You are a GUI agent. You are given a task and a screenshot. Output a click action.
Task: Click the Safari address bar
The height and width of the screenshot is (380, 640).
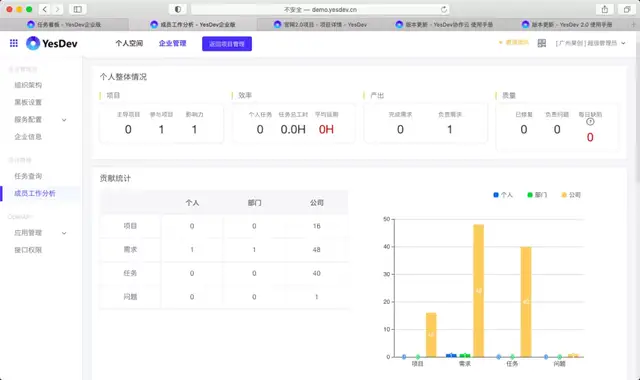coord(320,9)
